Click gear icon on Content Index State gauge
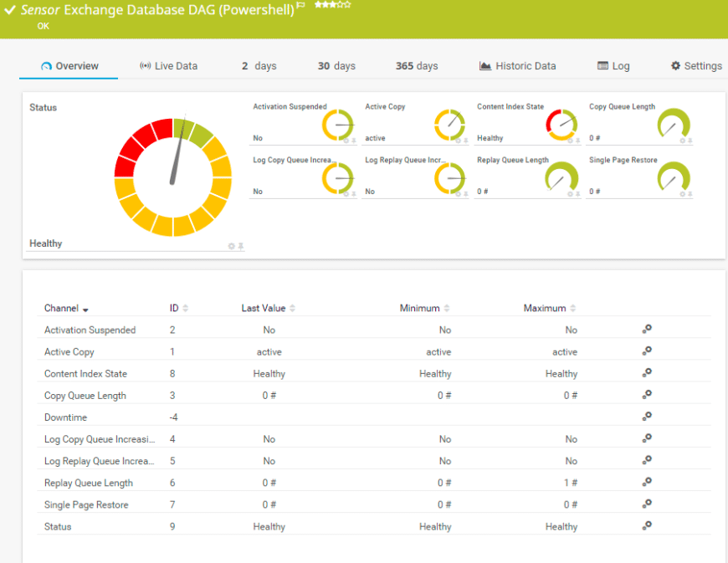The image size is (728, 563). coord(570,141)
